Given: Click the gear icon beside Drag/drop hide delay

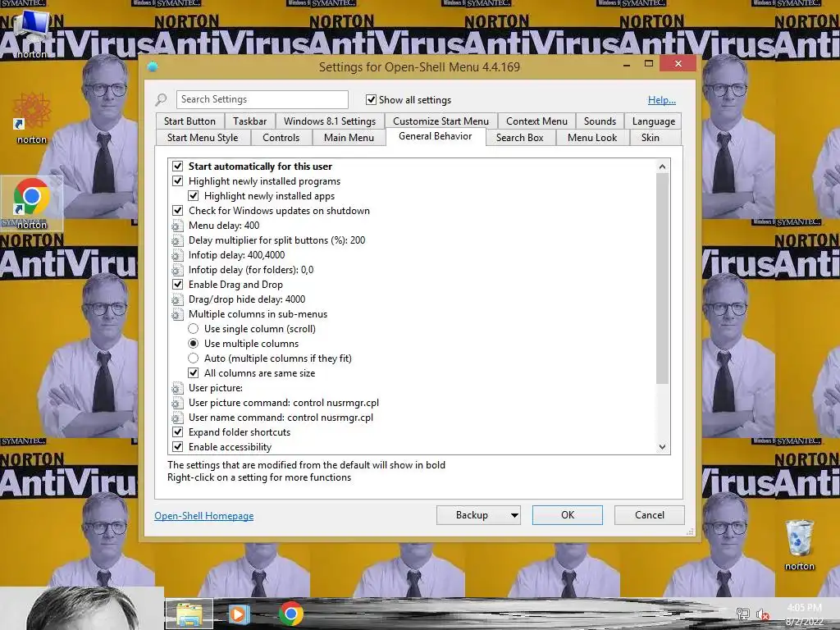Looking at the screenshot, I should (177, 299).
